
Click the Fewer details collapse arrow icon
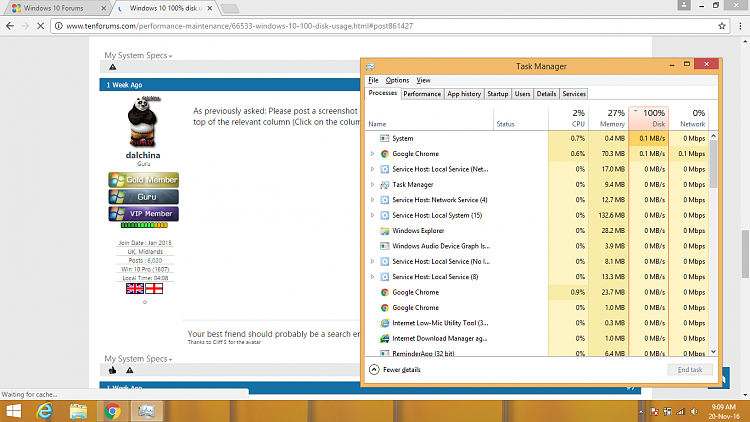(374, 369)
